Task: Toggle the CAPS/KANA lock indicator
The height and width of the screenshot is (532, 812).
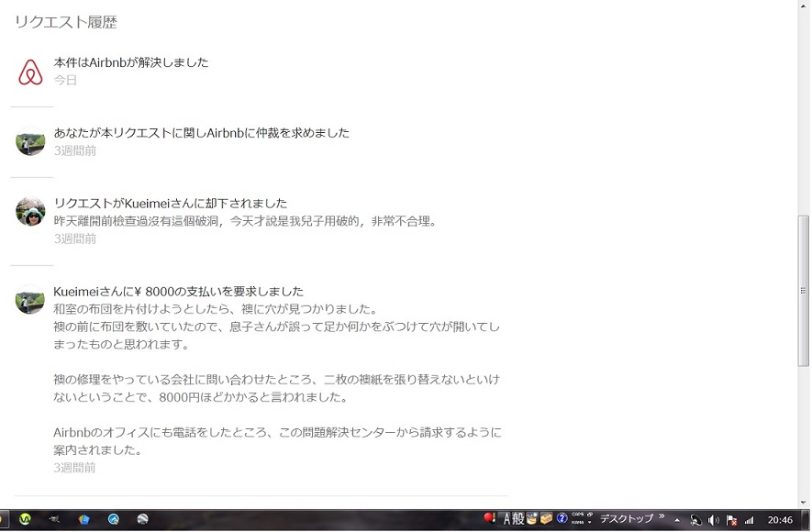Action: tap(579, 519)
